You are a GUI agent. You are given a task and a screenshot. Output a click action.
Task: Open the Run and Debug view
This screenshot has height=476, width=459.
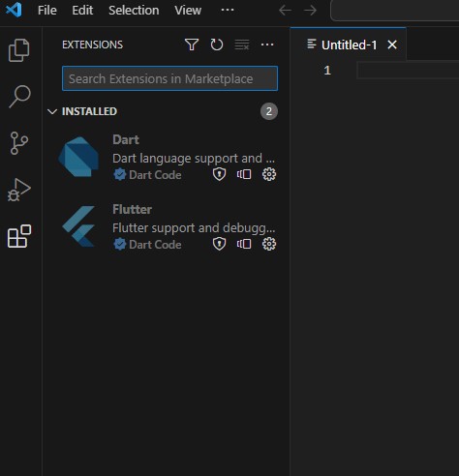click(x=19, y=190)
